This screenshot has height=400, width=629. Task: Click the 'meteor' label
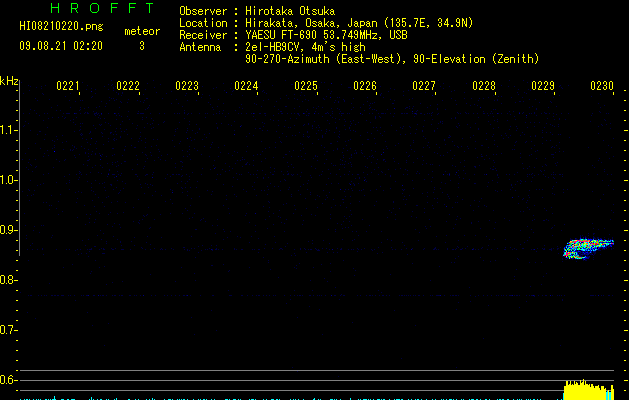142,31
